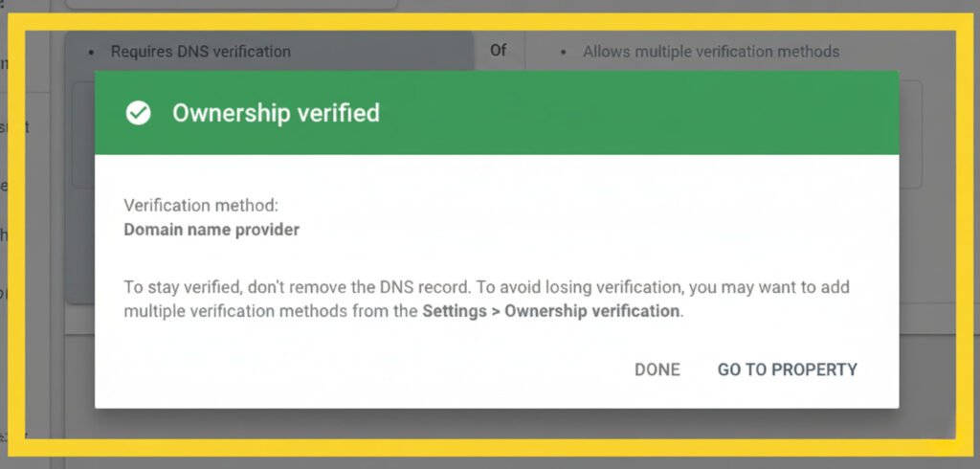980x469 pixels.
Task: Click "Allows multiple verification methods" bullet text
Action: point(711,51)
